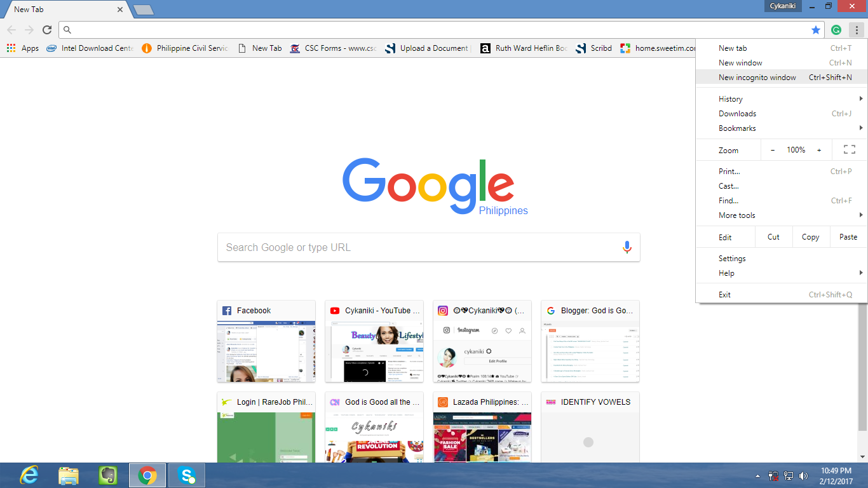This screenshot has height=488, width=868.
Task: Click the volume icon in system tray
Action: pos(803,475)
